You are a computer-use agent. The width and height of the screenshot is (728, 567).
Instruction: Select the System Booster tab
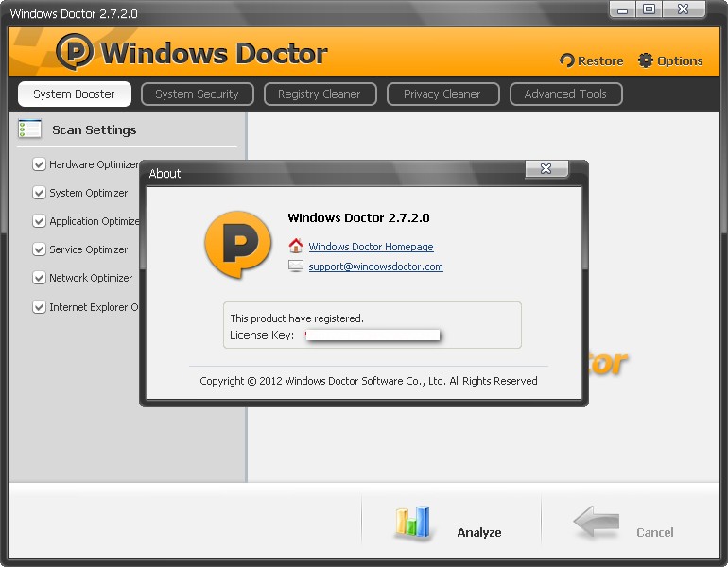pos(75,94)
